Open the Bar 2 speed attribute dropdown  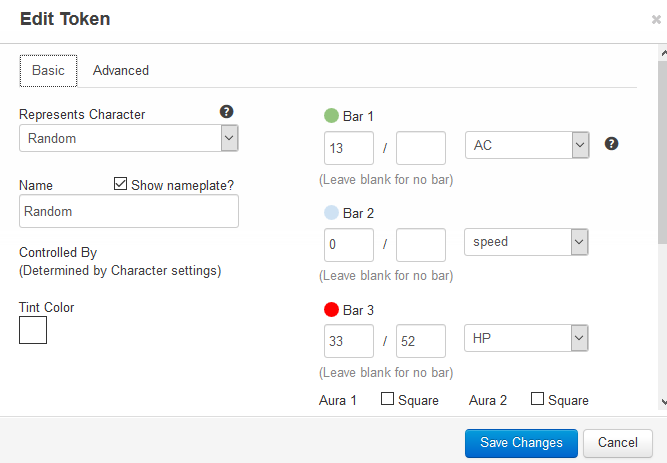pos(526,242)
